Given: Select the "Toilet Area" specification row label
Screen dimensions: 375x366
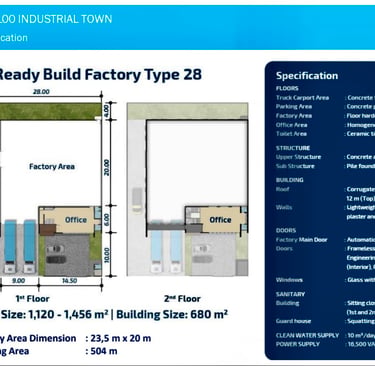Looking at the screenshot, I should [x=291, y=134].
